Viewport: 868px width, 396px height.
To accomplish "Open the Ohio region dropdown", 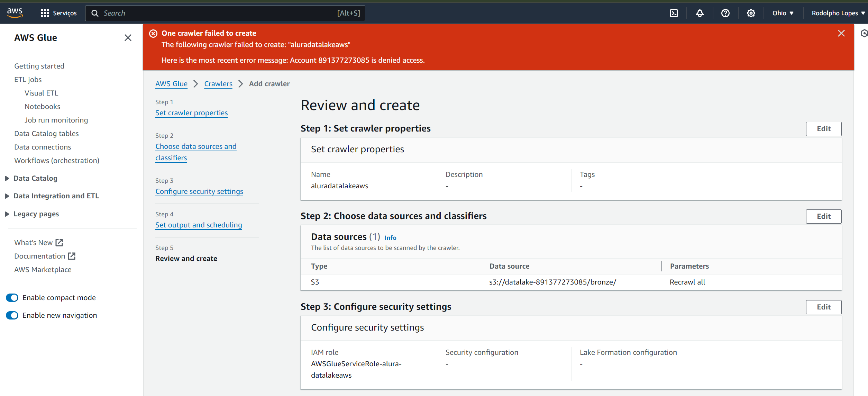I will click(783, 13).
